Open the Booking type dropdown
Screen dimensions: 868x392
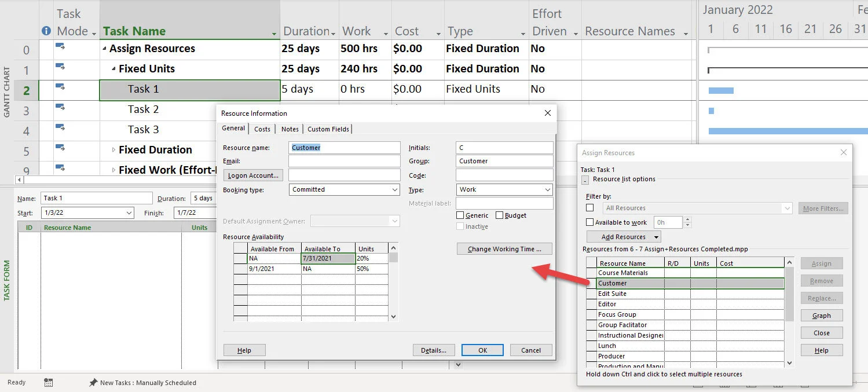[x=395, y=189]
